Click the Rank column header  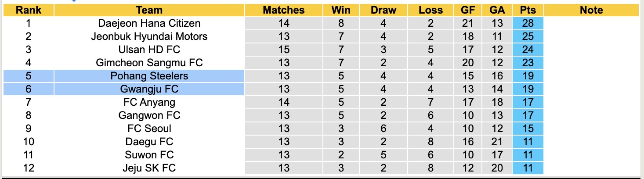click(x=29, y=10)
